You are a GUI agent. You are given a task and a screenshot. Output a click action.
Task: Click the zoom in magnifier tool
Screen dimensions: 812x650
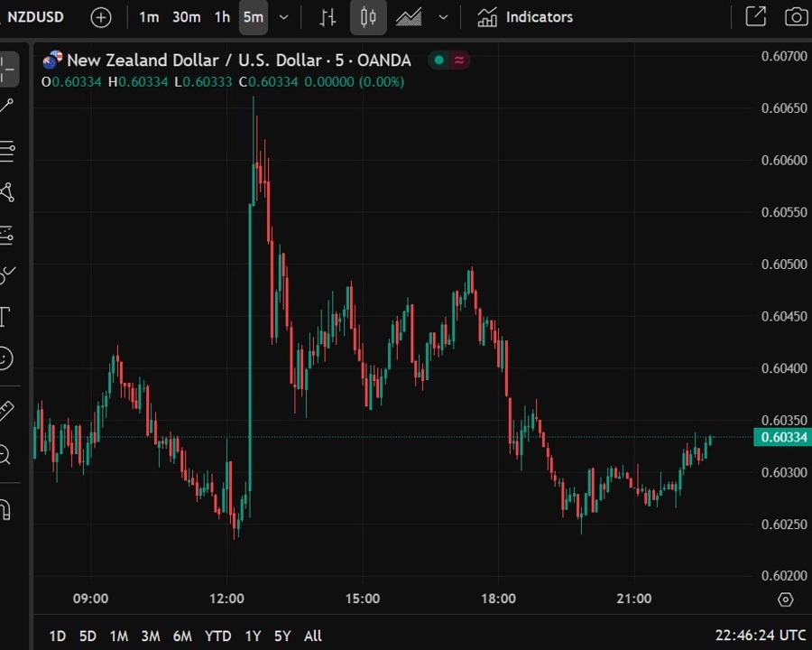click(x=5, y=454)
